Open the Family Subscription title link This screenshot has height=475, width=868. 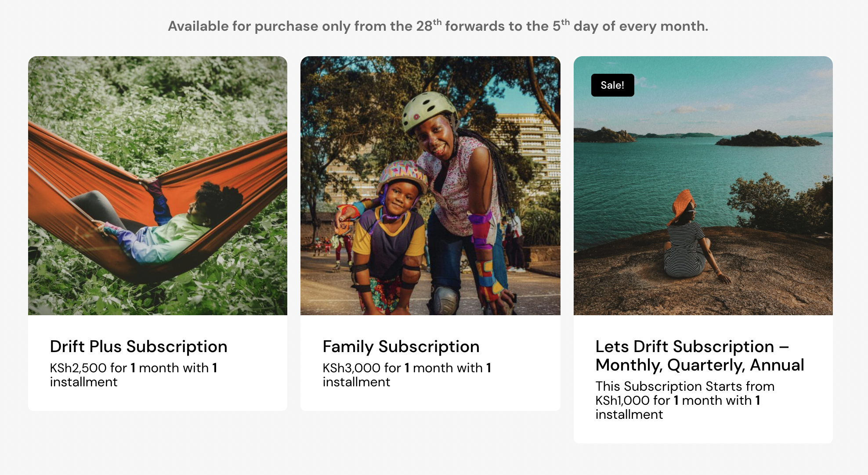click(401, 346)
